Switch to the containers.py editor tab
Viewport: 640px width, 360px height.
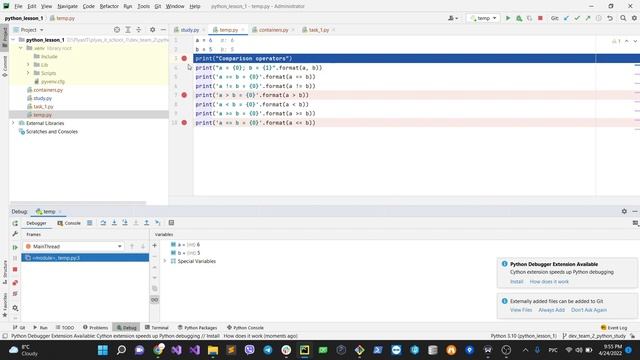pyautogui.click(x=273, y=30)
